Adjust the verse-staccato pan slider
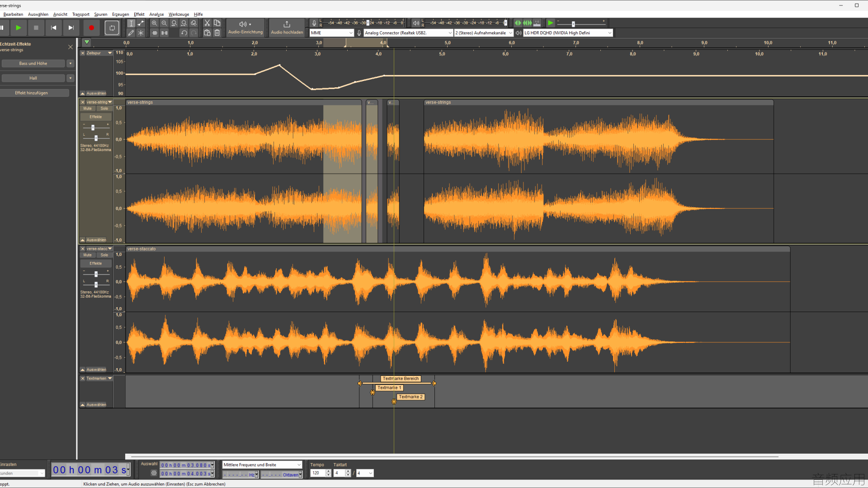The image size is (868, 488). click(96, 285)
